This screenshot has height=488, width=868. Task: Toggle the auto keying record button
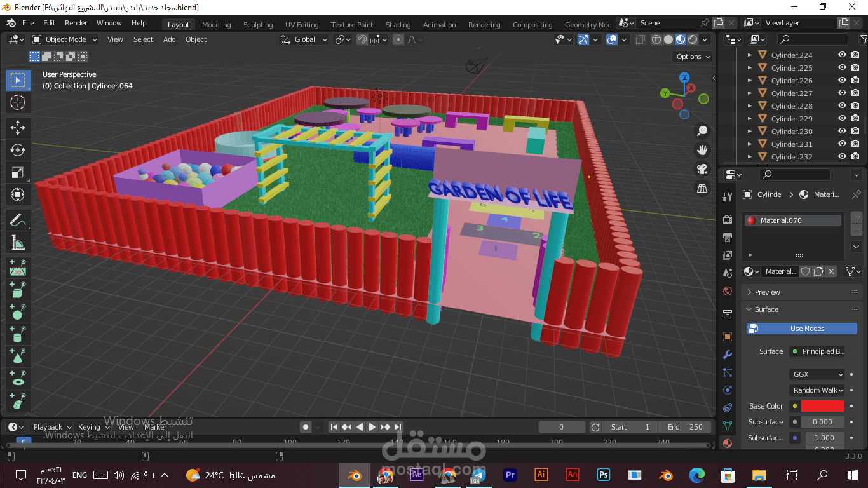(x=306, y=427)
